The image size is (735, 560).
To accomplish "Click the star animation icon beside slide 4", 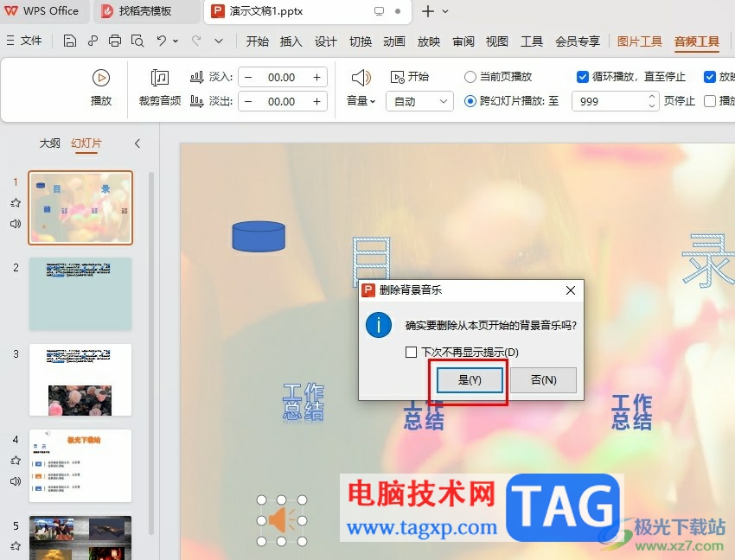I will coord(16,460).
